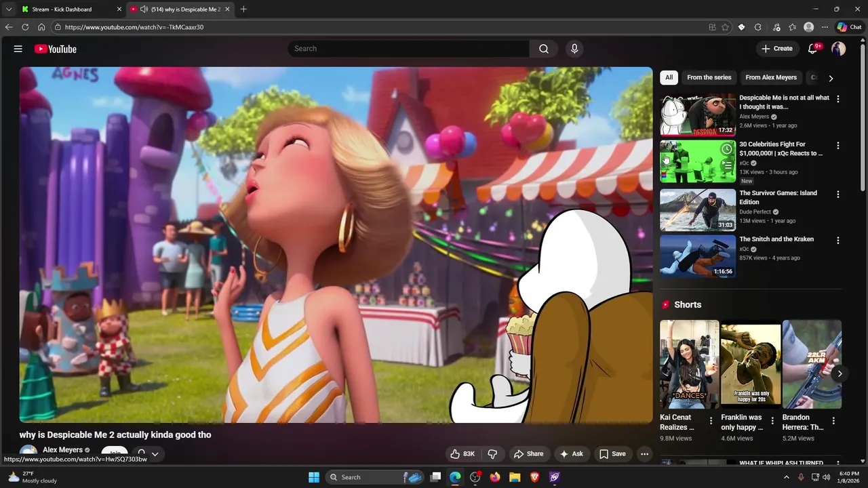Reload the current page
This screenshot has width=868, height=488.
pos(25,27)
